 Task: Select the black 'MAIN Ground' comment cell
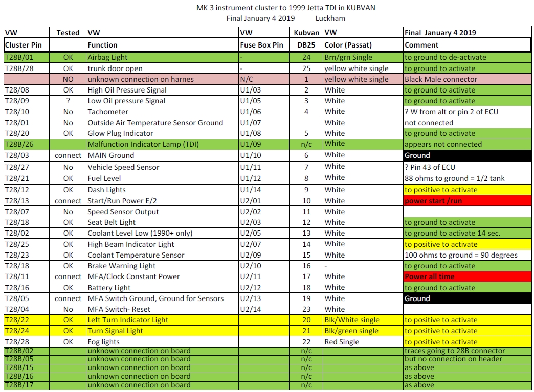pos(467,155)
